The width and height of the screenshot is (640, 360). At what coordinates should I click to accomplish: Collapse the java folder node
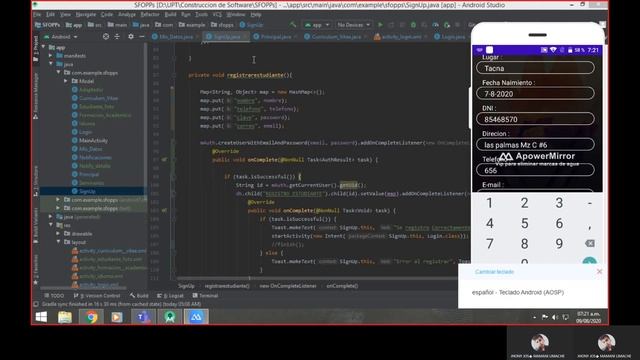(51, 64)
